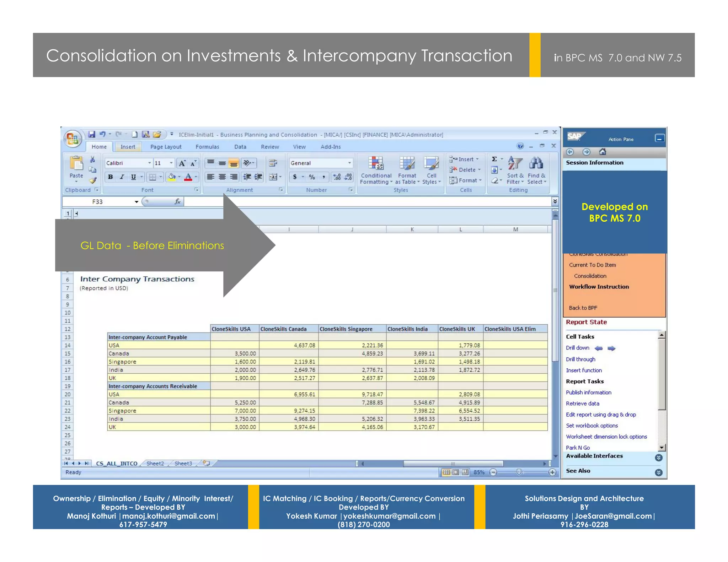Click the Publish information link
The image size is (728, 562).
[x=589, y=393]
